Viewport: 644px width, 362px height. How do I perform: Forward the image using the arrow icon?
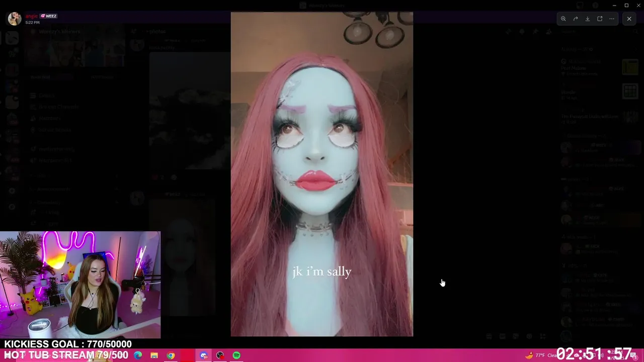click(575, 19)
